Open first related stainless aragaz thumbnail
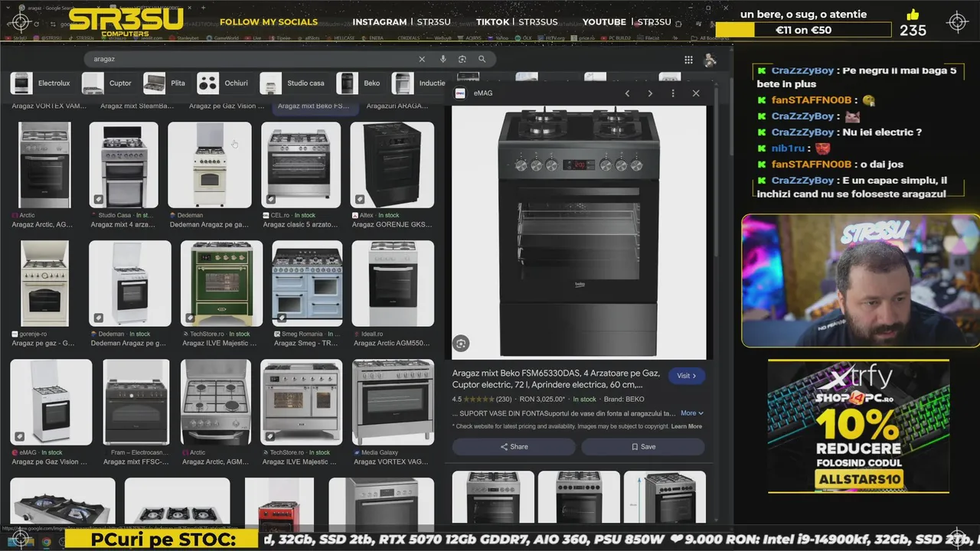The width and height of the screenshot is (980, 551). pyautogui.click(x=493, y=497)
